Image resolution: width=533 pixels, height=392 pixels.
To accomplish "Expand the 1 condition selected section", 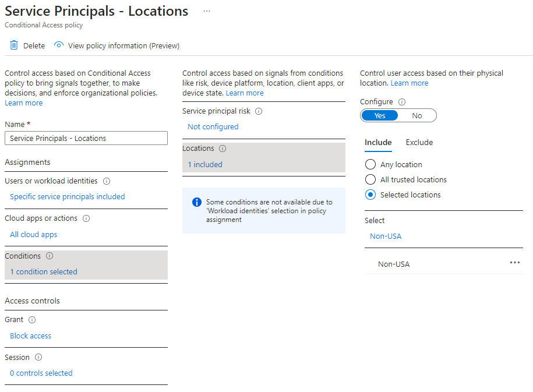I will coord(44,272).
